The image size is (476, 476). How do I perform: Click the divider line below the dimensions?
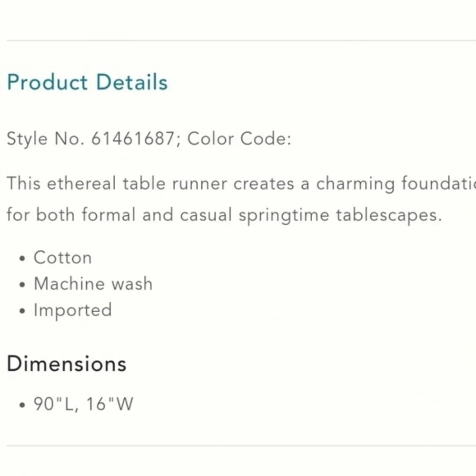(x=241, y=446)
